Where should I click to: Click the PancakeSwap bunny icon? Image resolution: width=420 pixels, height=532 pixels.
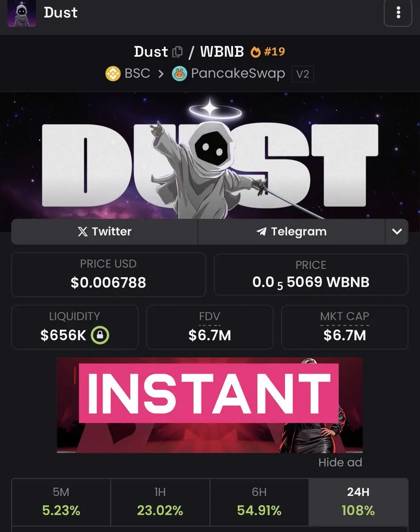click(x=179, y=73)
